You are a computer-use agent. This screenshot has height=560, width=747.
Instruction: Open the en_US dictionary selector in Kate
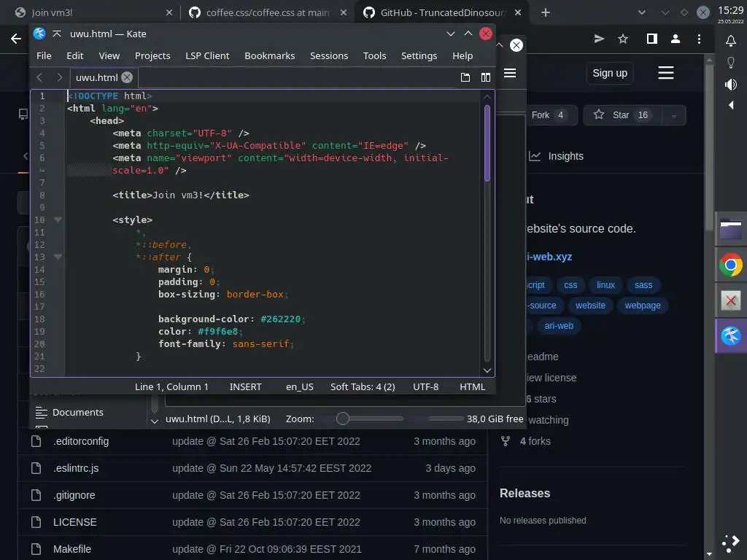[300, 386]
